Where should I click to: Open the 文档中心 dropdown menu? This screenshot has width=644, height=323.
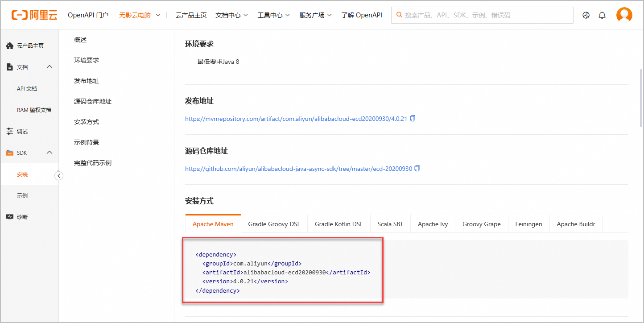click(231, 14)
